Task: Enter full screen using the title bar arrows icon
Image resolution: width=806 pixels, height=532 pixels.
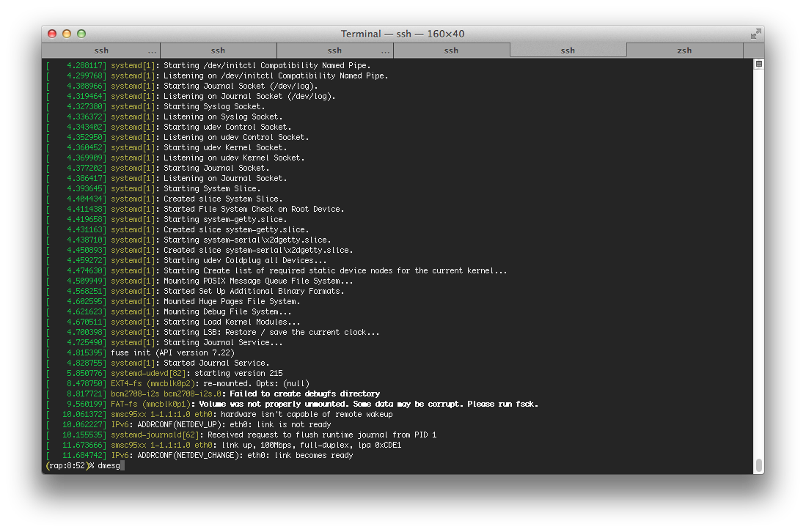Action: (x=755, y=34)
